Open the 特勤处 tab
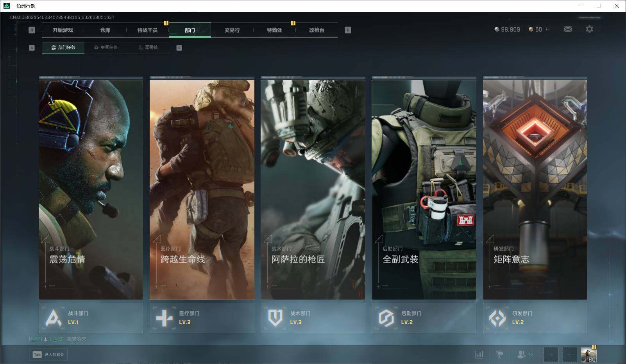 [x=274, y=30]
